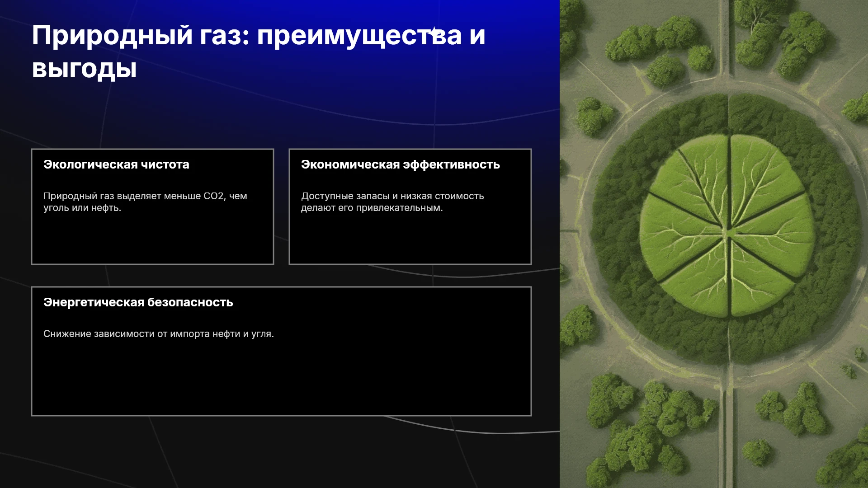This screenshot has width=868, height=488.
Task: Click the line 'делают его привлекательным.'
Action: [372, 208]
